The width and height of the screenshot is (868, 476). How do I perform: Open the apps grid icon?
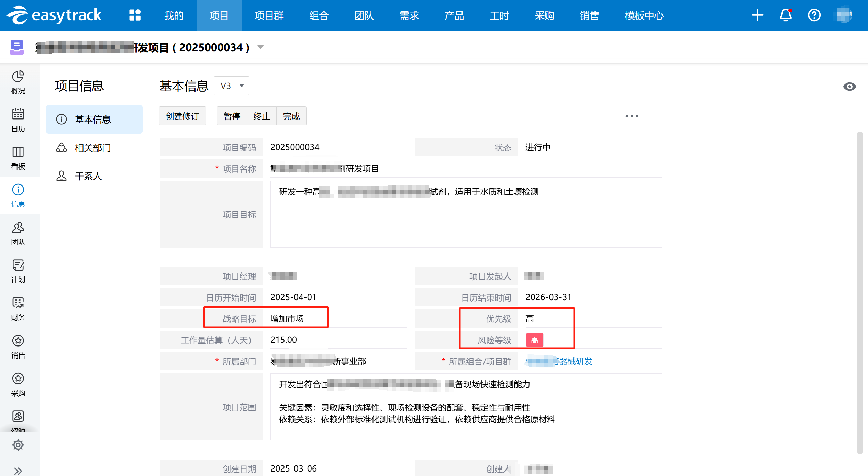[x=135, y=15]
